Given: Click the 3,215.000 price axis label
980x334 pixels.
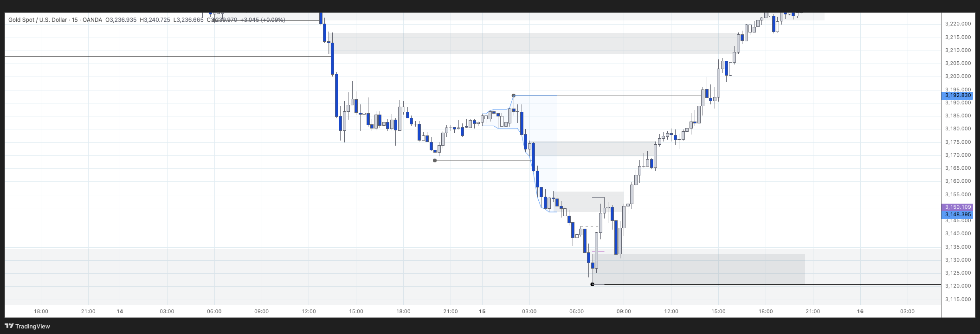Looking at the screenshot, I should pos(958,37).
